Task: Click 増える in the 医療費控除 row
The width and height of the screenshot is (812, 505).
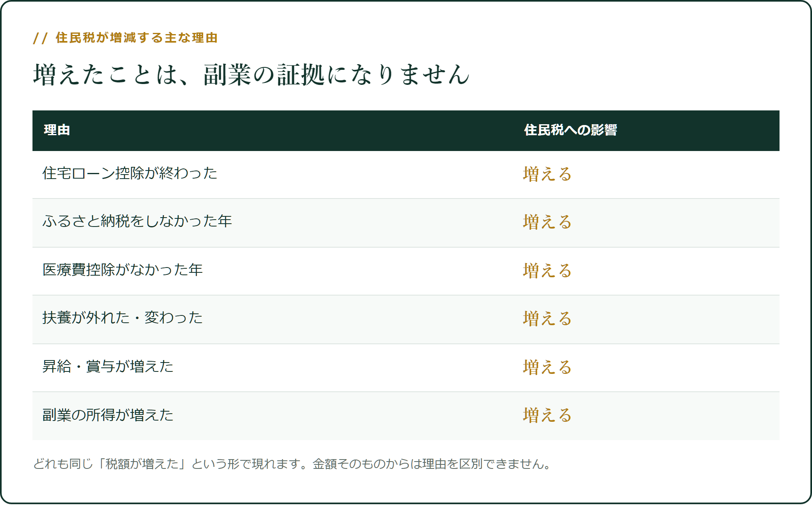Action: click(x=547, y=270)
